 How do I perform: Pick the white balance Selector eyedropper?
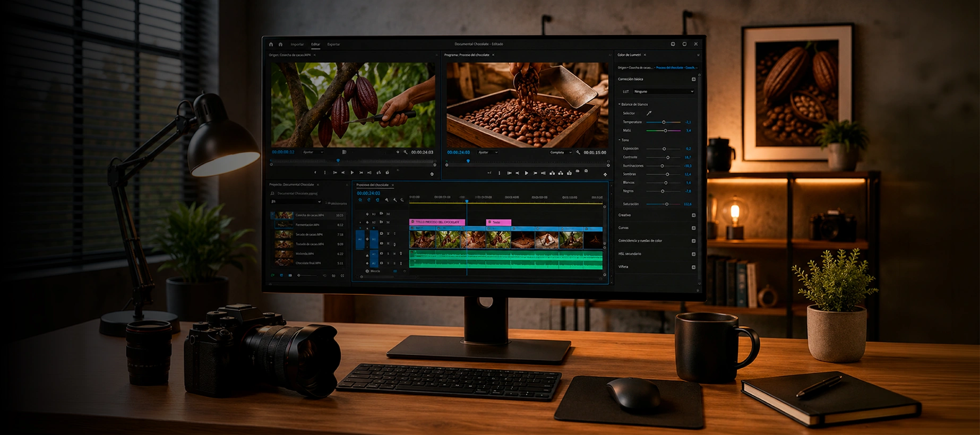pyautogui.click(x=649, y=113)
